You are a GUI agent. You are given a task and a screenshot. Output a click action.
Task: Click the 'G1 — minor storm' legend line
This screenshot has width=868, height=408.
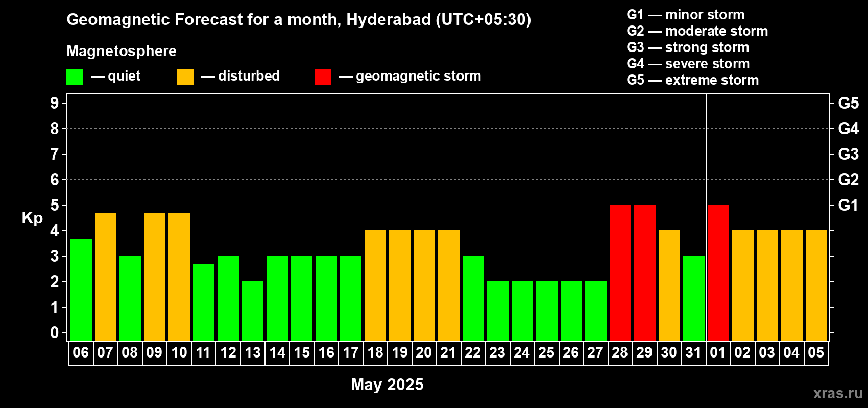686,15
